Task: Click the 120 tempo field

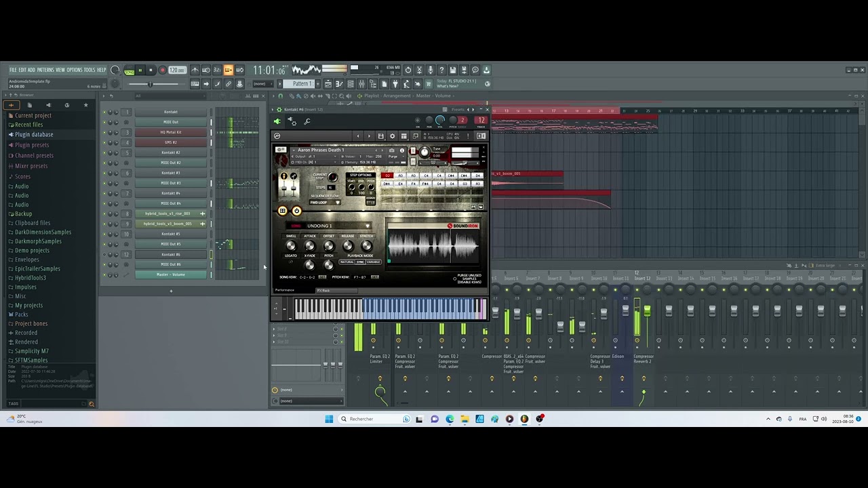Action: coord(178,70)
